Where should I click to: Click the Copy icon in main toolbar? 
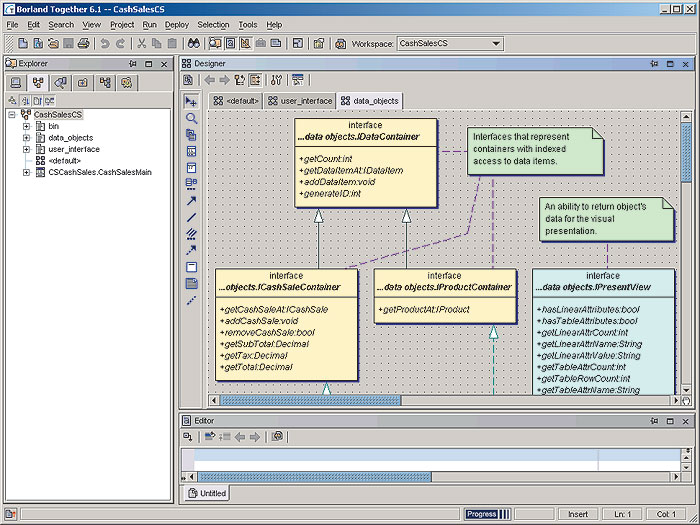click(157, 43)
